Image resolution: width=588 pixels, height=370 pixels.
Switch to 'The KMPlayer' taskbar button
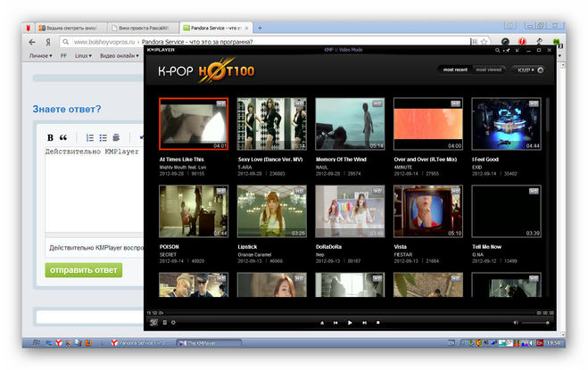(208, 343)
